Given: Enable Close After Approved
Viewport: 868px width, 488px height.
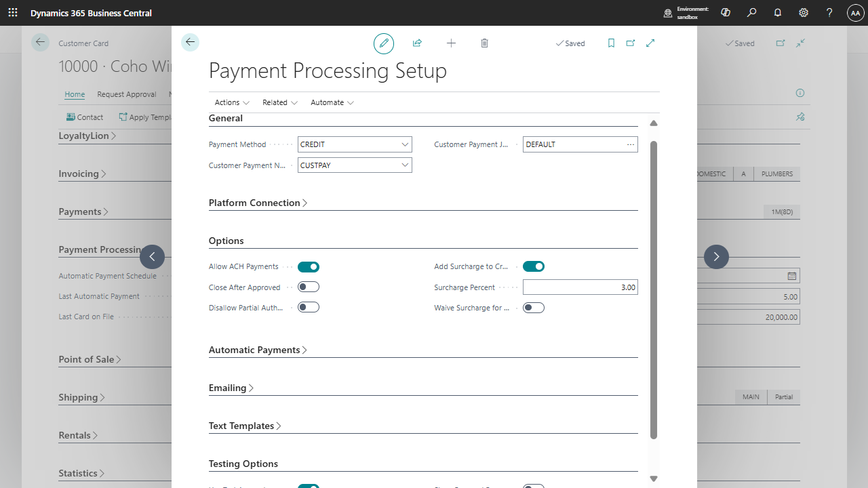Looking at the screenshot, I should [x=309, y=287].
